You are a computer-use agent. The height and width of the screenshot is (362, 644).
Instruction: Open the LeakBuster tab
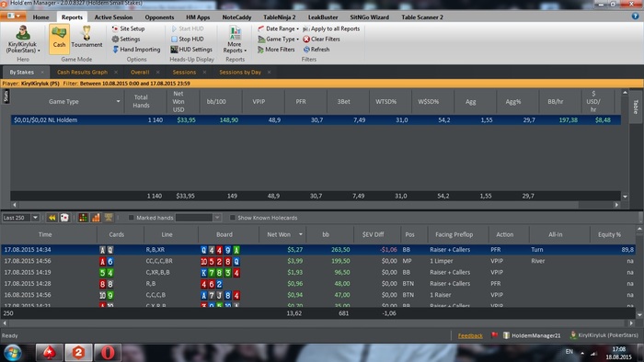(323, 17)
